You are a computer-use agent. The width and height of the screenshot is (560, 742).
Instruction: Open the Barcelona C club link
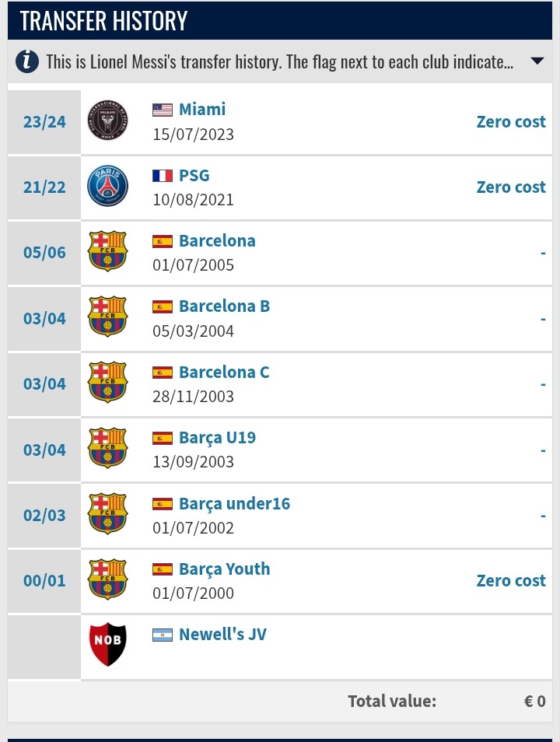[x=224, y=373]
